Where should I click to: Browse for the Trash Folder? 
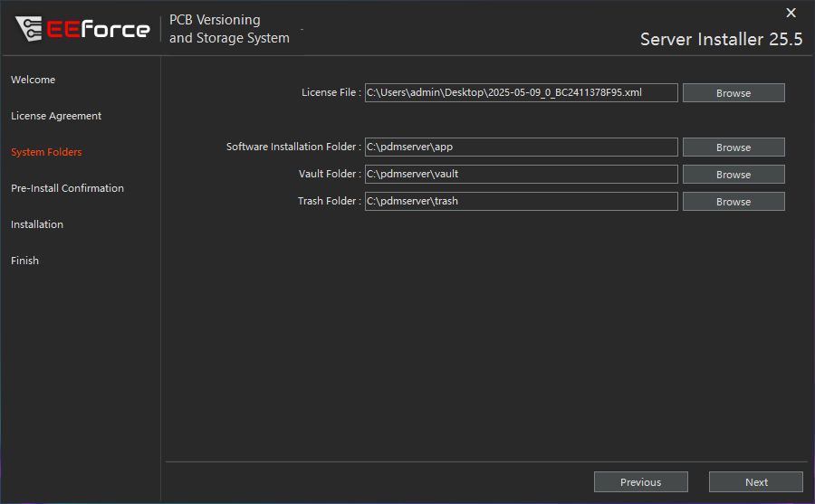[733, 201]
